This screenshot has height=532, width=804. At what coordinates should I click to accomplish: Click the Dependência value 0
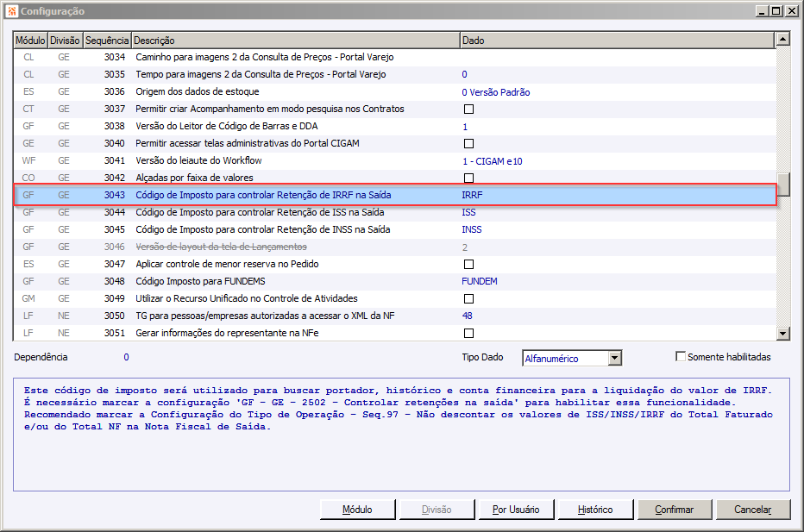126,357
